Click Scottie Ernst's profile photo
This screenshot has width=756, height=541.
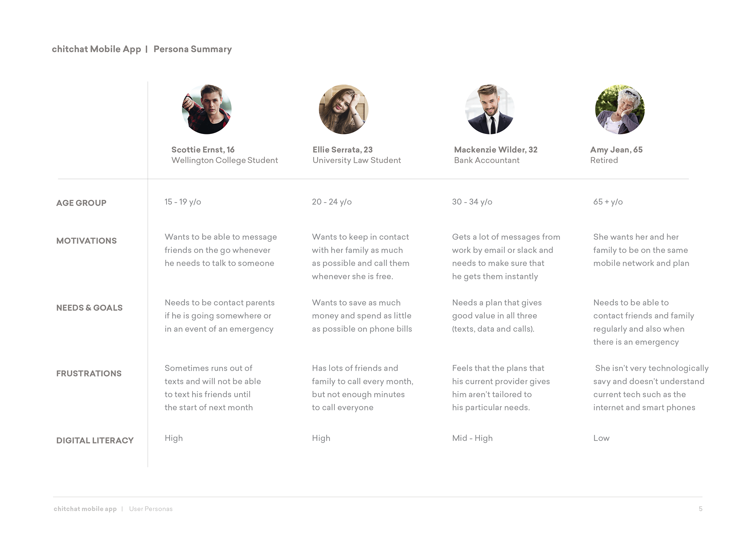(x=207, y=109)
